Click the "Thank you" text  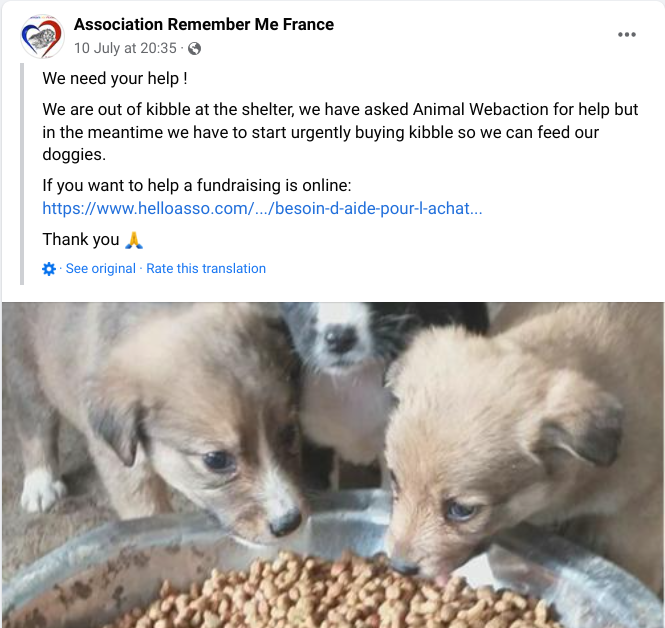click(x=81, y=240)
